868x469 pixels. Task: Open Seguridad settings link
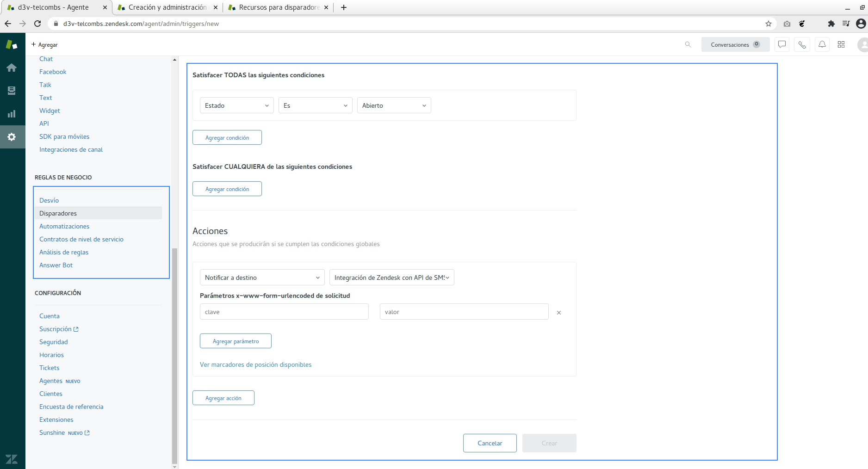pos(54,342)
